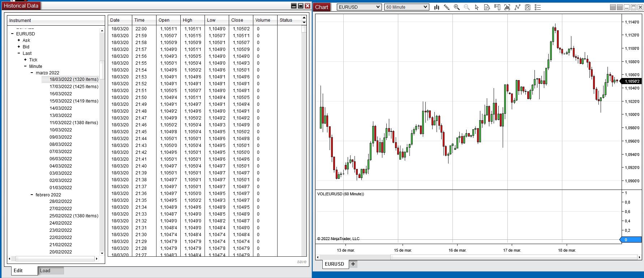Select 18/03/2022 (1320 items) in tree
This screenshot has height=278, width=644.
click(x=74, y=79)
